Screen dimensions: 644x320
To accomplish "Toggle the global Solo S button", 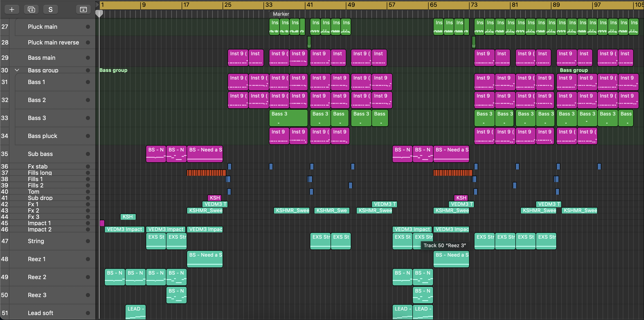I will (51, 9).
